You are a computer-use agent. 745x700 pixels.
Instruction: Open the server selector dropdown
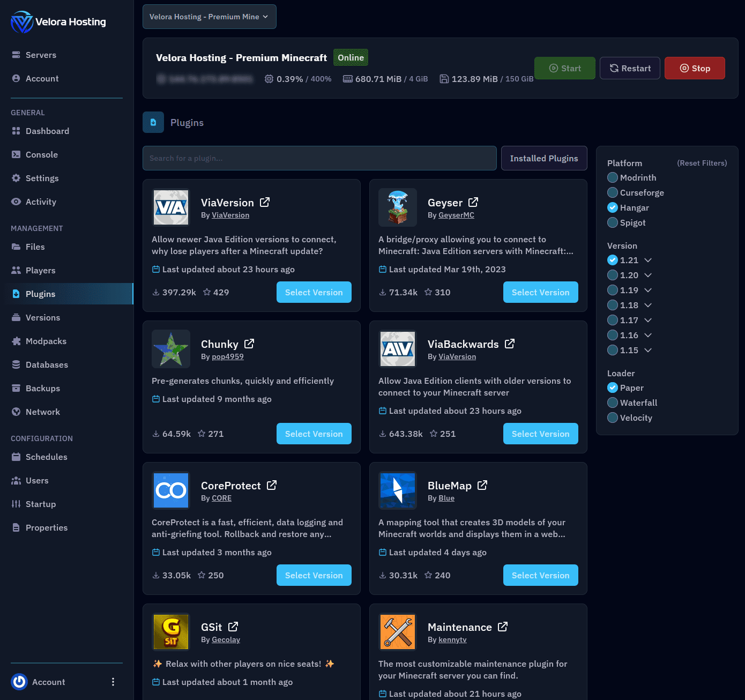(209, 17)
